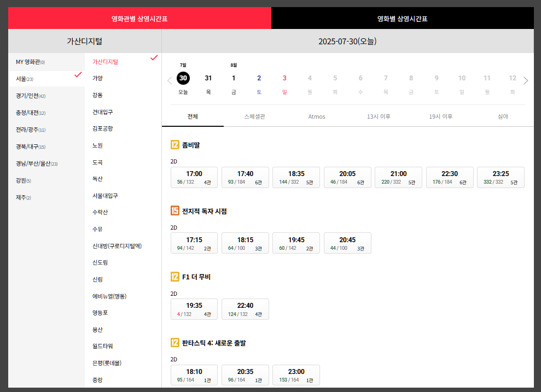541x392 pixels.
Task: Click the 15 age rating icon for 전지적 독자 시점
Action: [x=175, y=210]
